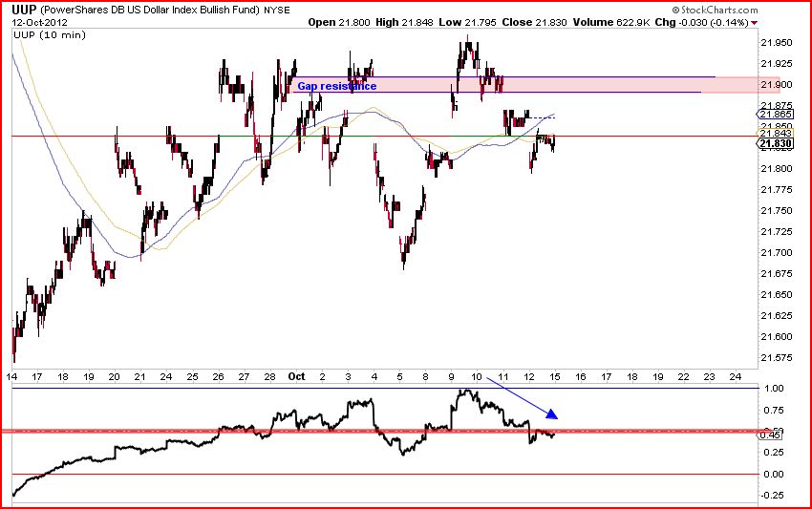Click the date 12-Oct-2012
The height and width of the screenshot is (509, 812).
pyautogui.click(x=39, y=22)
